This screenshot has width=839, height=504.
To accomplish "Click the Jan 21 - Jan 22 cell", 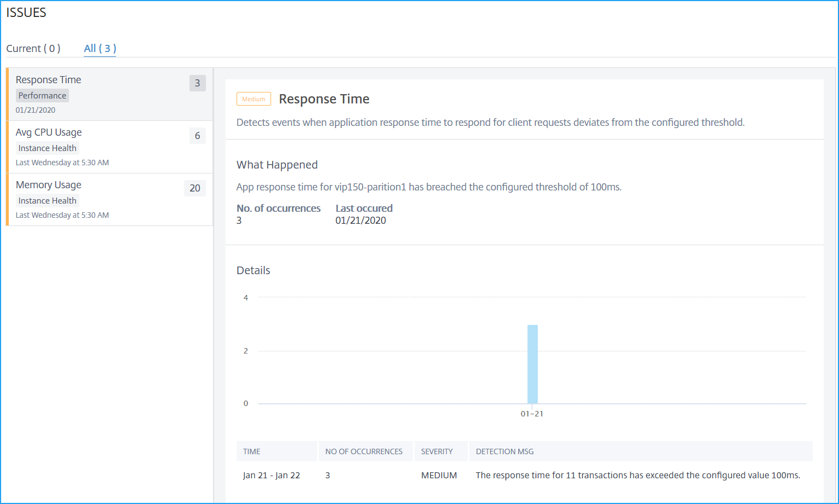I will [272, 475].
